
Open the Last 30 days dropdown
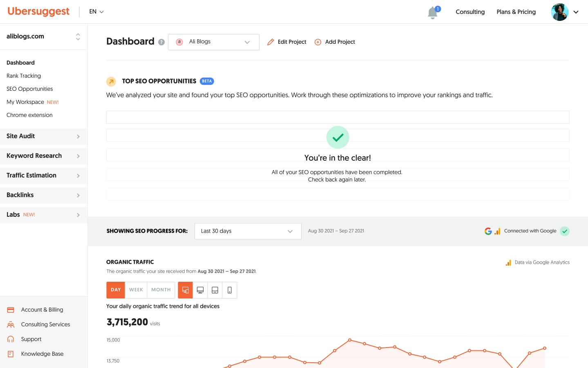coord(248,231)
